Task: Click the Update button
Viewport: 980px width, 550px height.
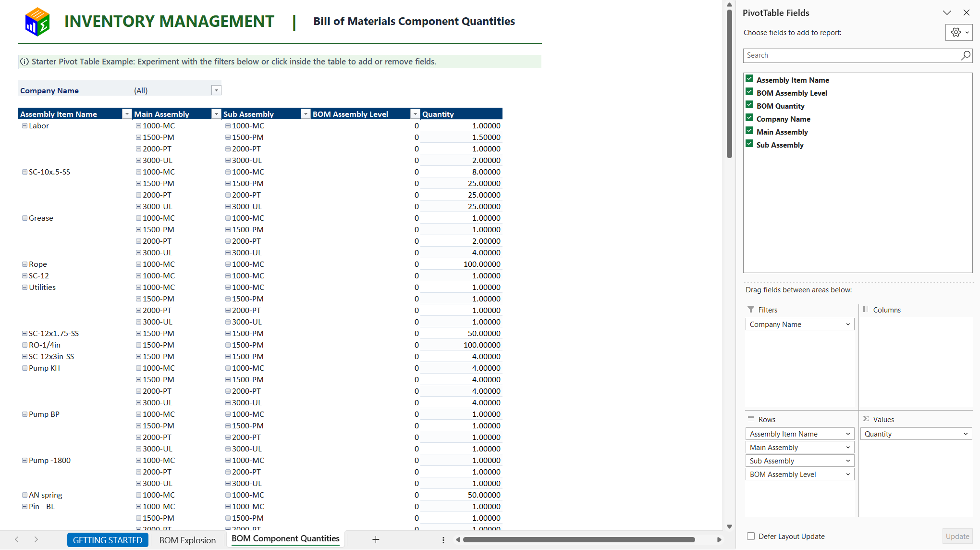Action: [x=957, y=536]
